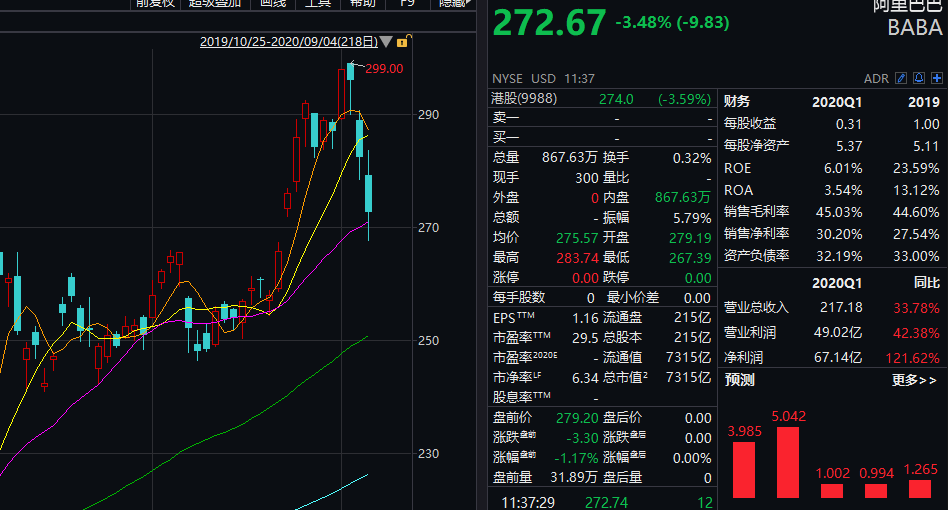948x510 pixels.
Task: Click the 每股收益 row label
Action: click(750, 124)
